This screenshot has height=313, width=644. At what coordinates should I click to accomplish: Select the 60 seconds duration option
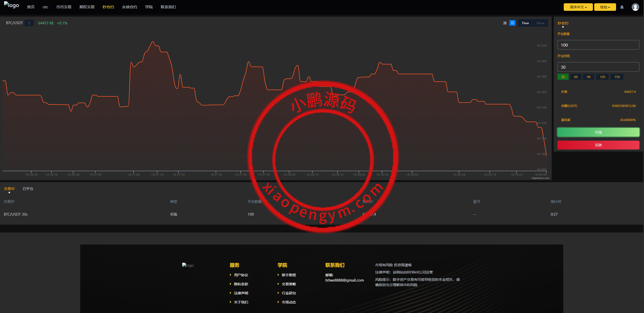click(x=576, y=77)
